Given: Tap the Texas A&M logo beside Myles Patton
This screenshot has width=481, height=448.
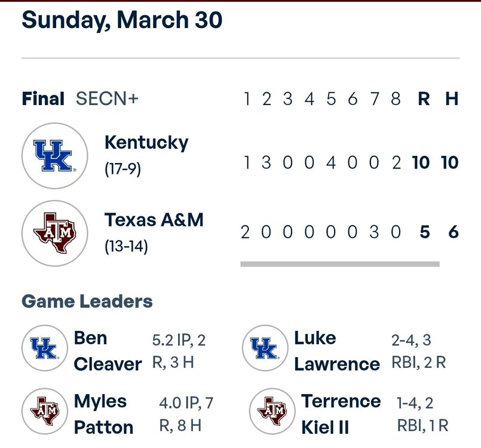Looking at the screenshot, I should click(x=44, y=412).
